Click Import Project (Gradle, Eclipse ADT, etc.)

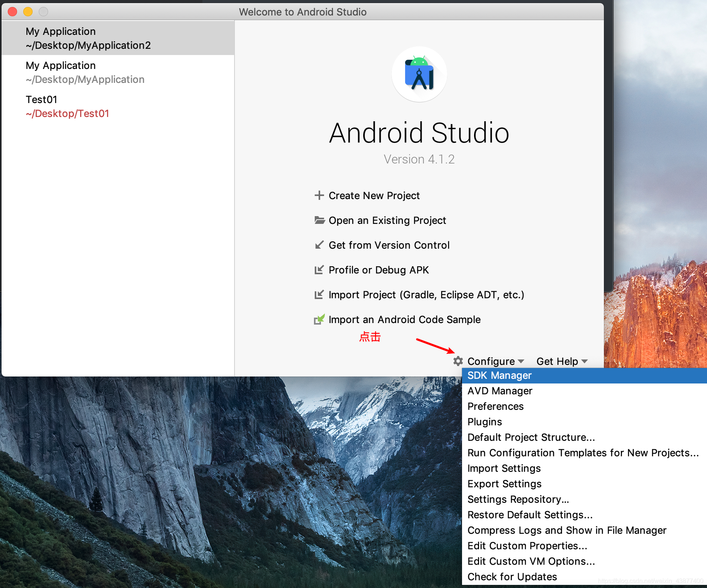tap(426, 295)
